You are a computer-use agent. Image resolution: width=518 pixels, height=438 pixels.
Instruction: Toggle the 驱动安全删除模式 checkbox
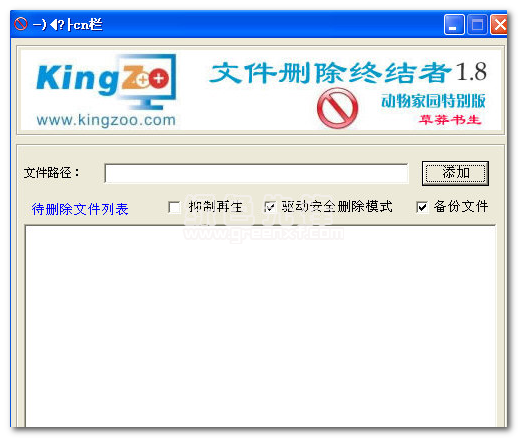(x=269, y=207)
